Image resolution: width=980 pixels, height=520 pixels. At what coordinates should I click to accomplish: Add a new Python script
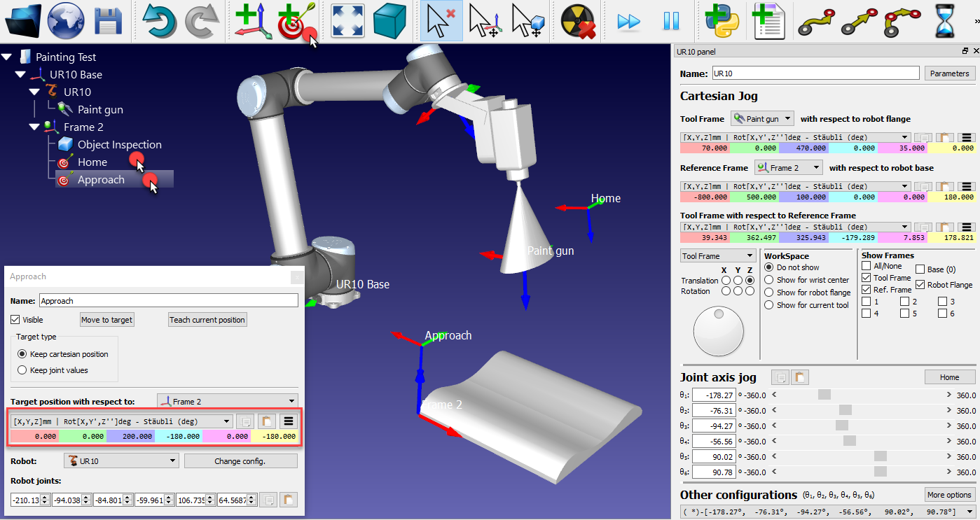tap(723, 20)
